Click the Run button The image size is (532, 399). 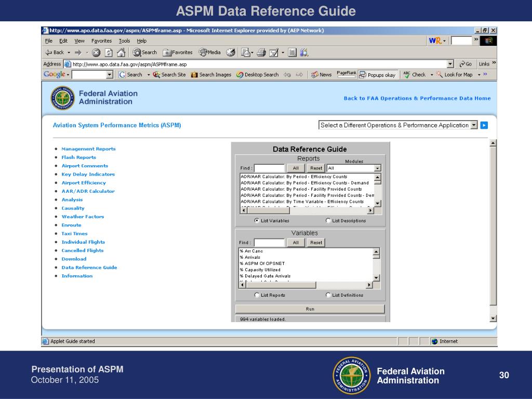310,309
